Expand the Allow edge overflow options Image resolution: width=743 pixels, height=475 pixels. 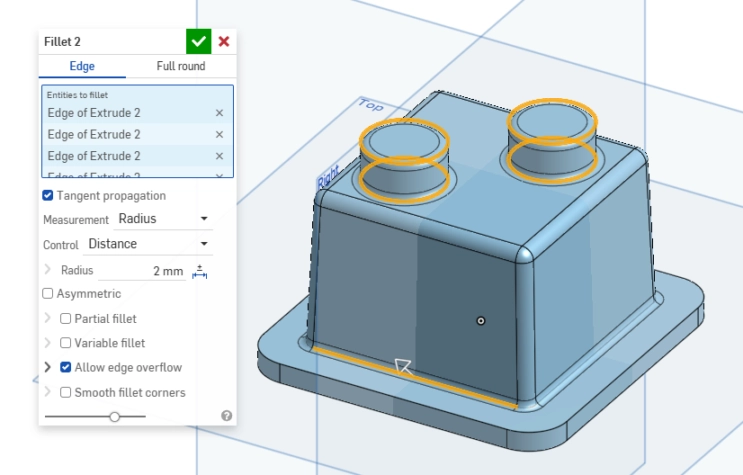pos(47,367)
